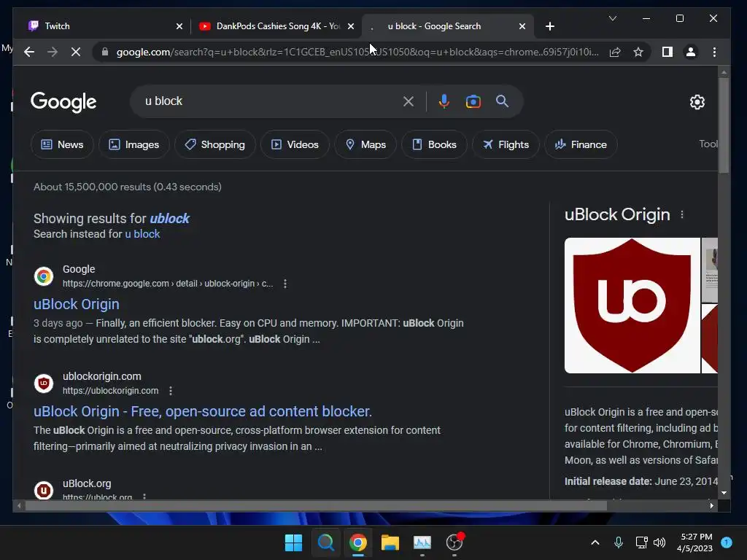The image size is (747, 560).
Task: Filter results by Flights
Action: 506,144
